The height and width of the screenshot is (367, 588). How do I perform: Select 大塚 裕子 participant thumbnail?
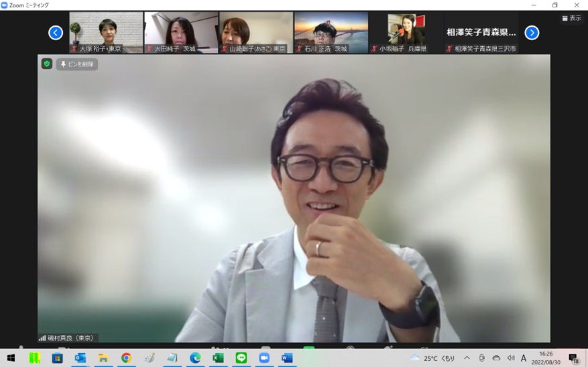pos(106,31)
